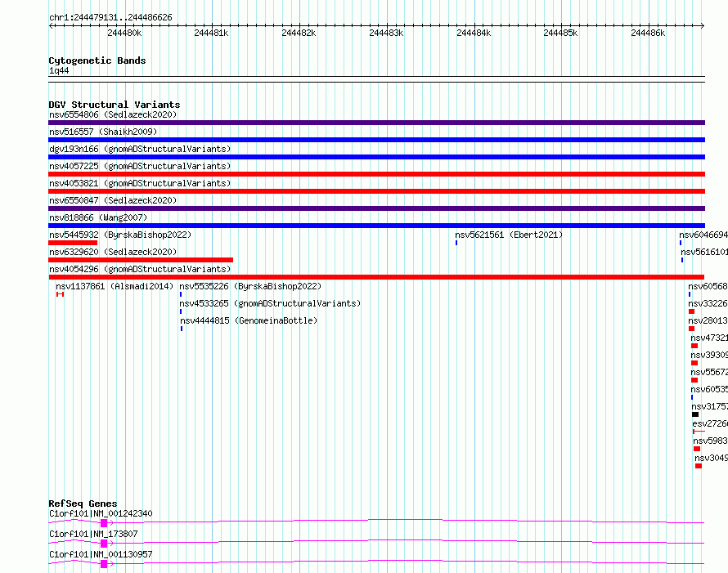
Task: Open variant label nsv4053821 (gnomADStructuralVariants)
Action: click(x=140, y=183)
